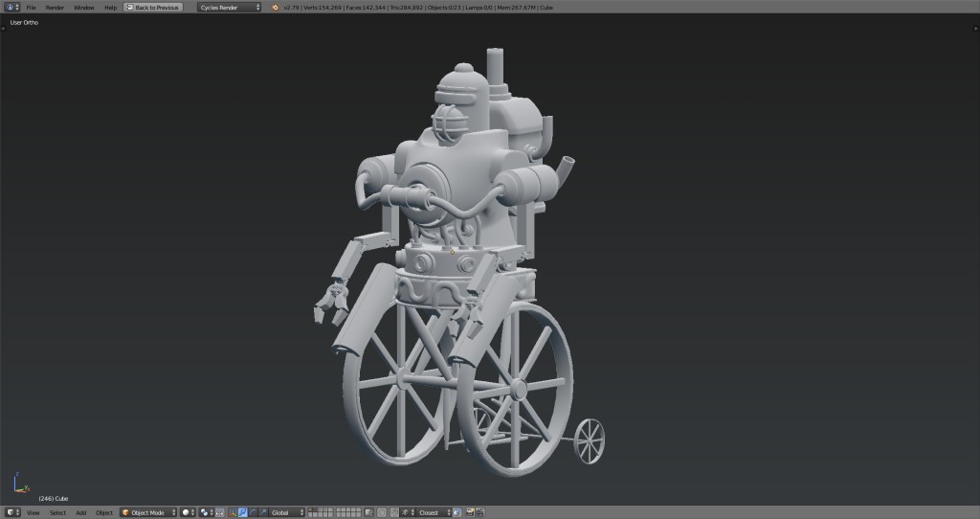Open the 3D View editor type icon

[x=11, y=512]
